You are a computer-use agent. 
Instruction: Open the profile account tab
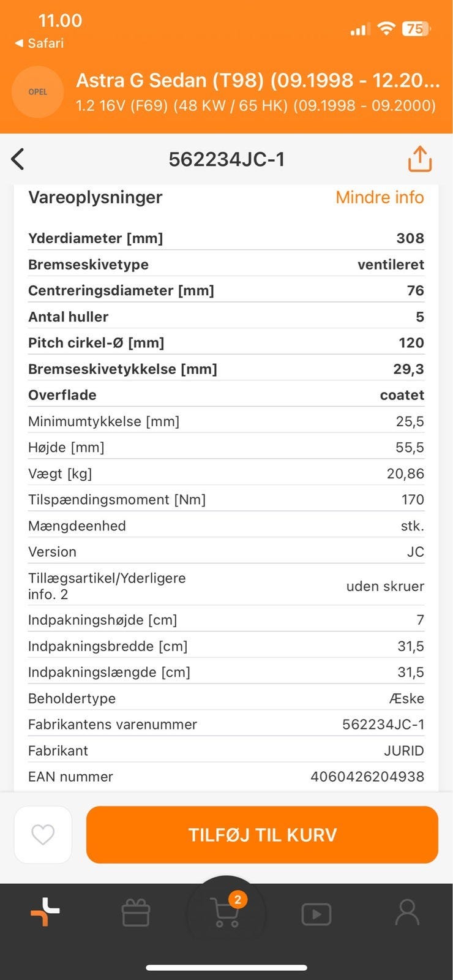[x=407, y=914]
